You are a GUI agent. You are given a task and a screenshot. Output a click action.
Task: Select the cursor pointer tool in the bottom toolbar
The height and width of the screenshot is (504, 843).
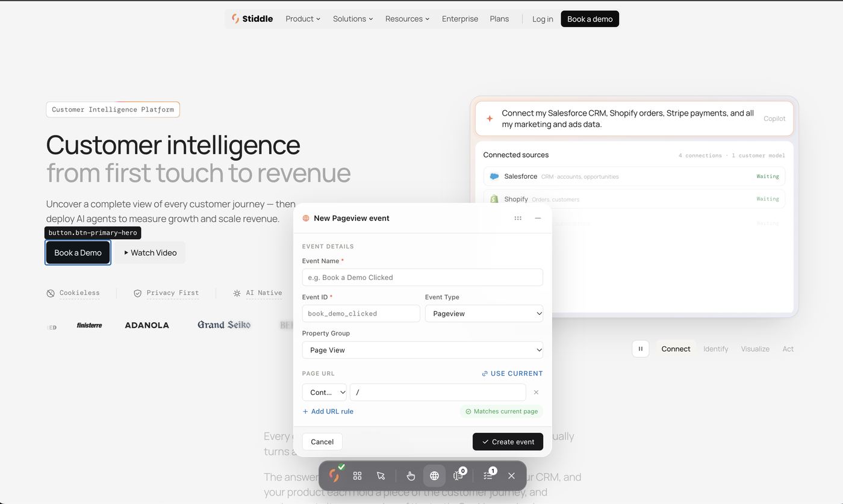[x=381, y=476]
